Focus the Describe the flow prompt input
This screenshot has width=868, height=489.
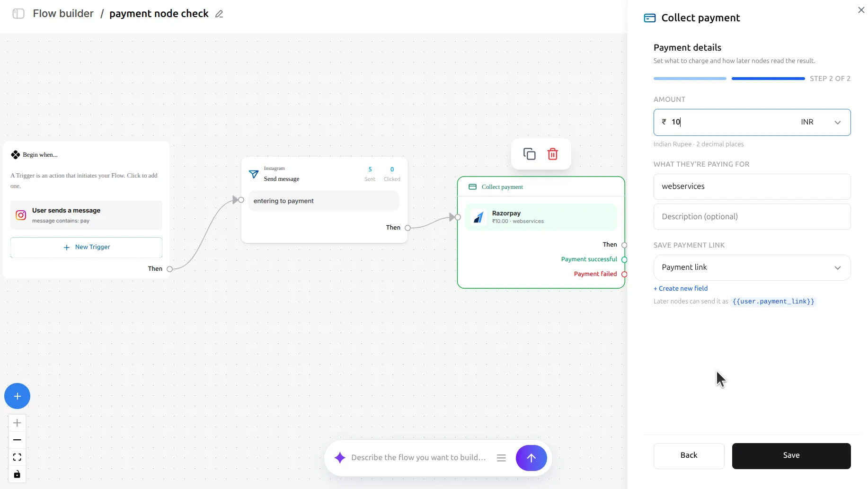coord(418,458)
